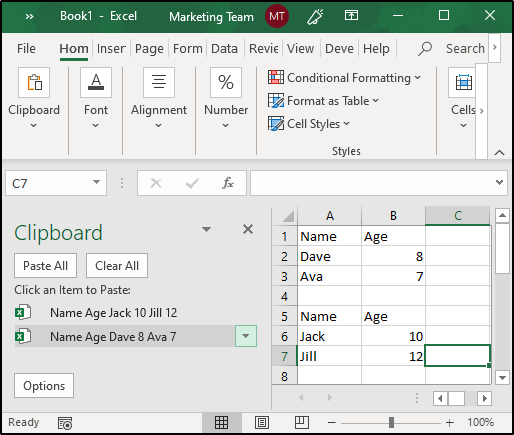The height and width of the screenshot is (435, 514).
Task: Click the Select All corner triangle
Action: coord(288,216)
